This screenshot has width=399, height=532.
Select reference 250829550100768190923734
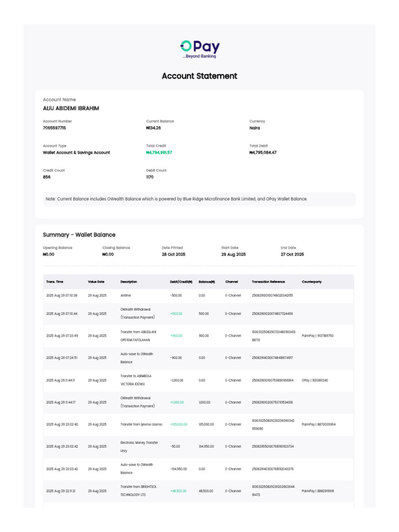click(x=272, y=446)
